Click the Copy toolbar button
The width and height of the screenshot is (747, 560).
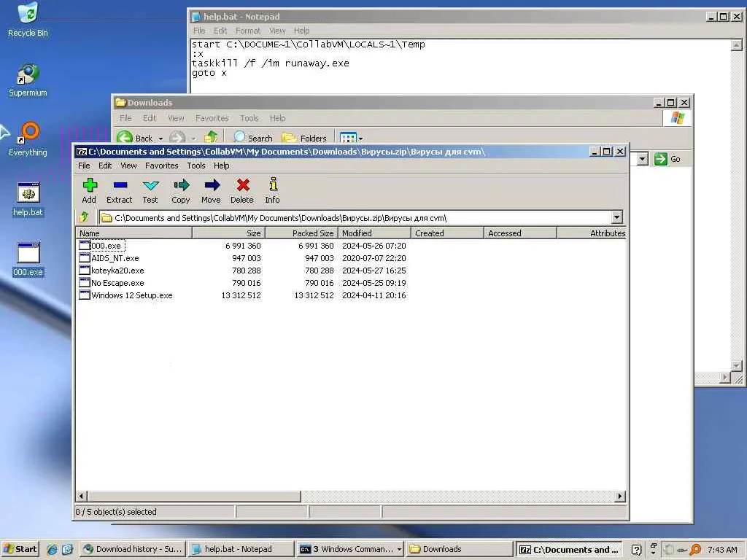tap(181, 190)
